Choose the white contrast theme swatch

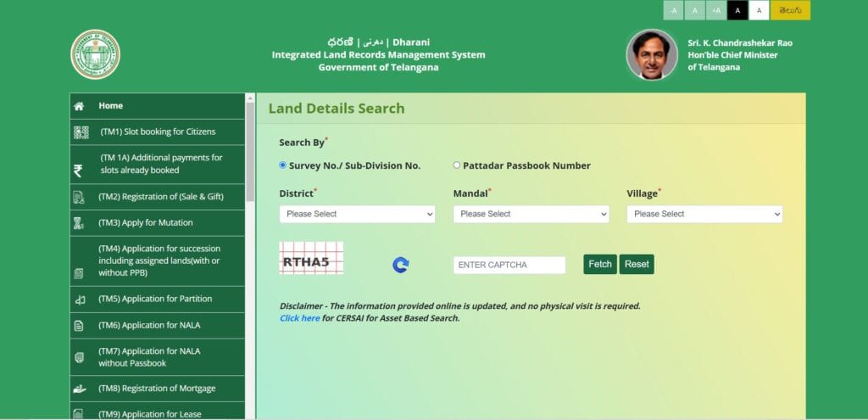(x=759, y=10)
